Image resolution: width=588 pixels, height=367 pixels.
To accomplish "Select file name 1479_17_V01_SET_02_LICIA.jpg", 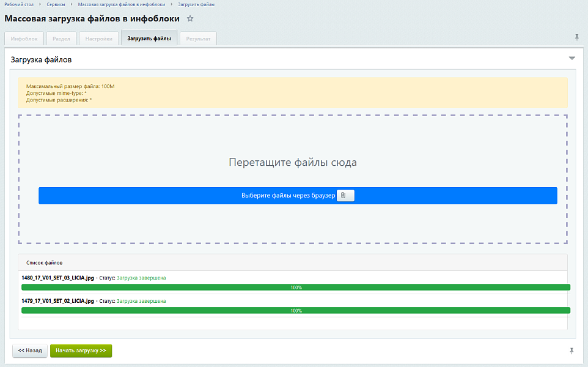I will point(57,301).
